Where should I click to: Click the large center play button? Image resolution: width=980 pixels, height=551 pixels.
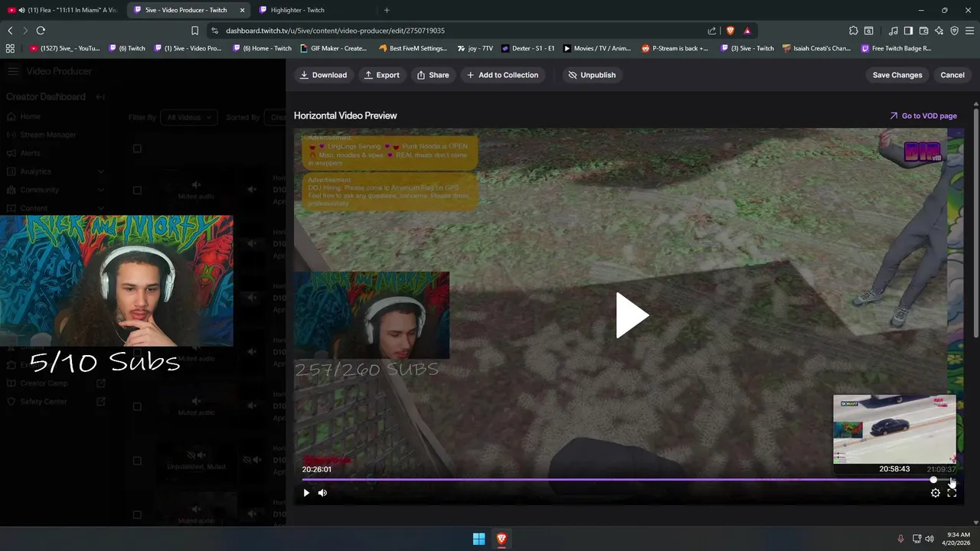631,315
